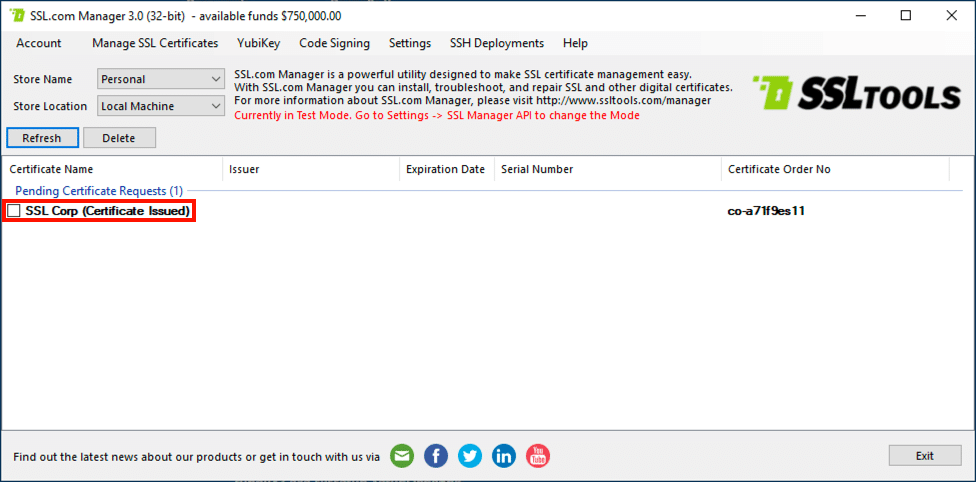The image size is (976, 482).
Task: Click the email icon in the footer
Action: tap(402, 456)
